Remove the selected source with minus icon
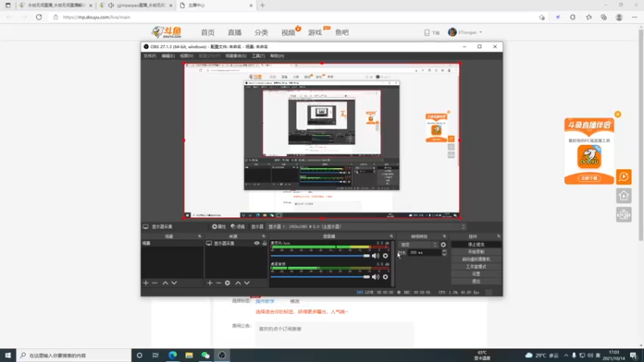The width and height of the screenshot is (644, 362). click(218, 283)
